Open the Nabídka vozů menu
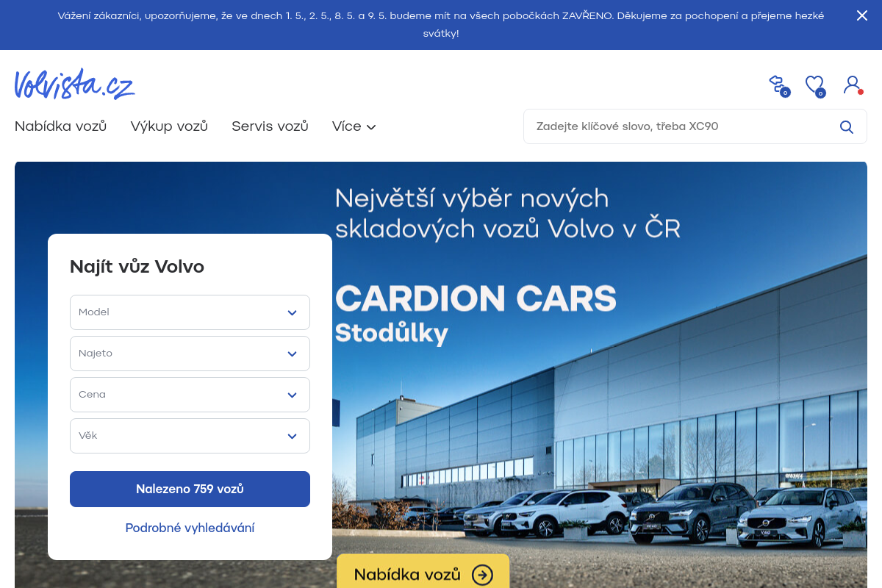The height and width of the screenshot is (588, 882). click(60, 126)
